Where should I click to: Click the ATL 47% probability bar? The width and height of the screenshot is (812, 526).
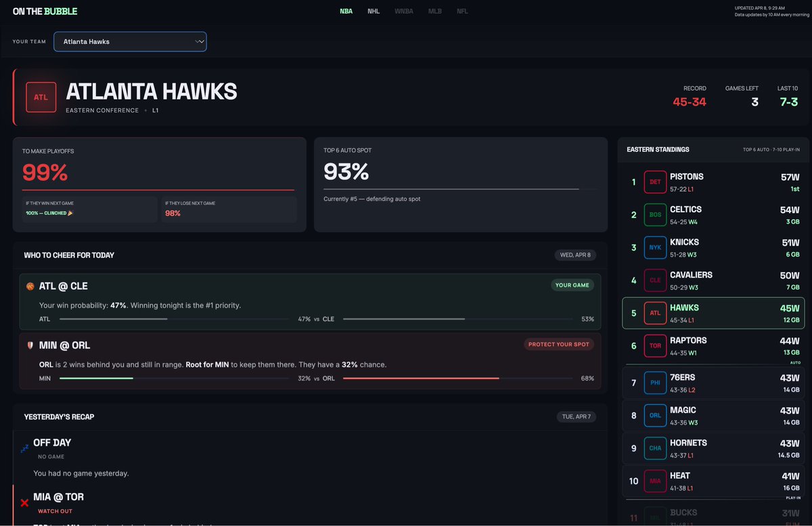tap(175, 319)
